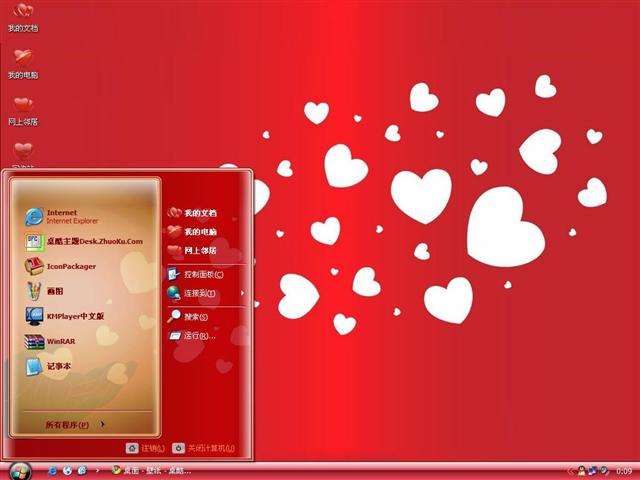Image resolution: width=640 pixels, height=480 pixels.
Task: Expand the 连接到 (Connect To) submenu
Action: coord(206,293)
